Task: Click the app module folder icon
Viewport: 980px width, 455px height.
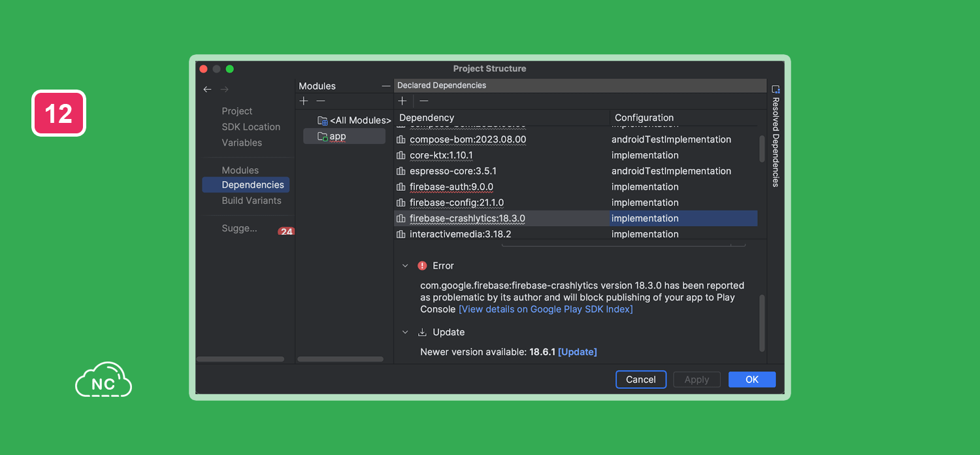Action: pos(322,136)
